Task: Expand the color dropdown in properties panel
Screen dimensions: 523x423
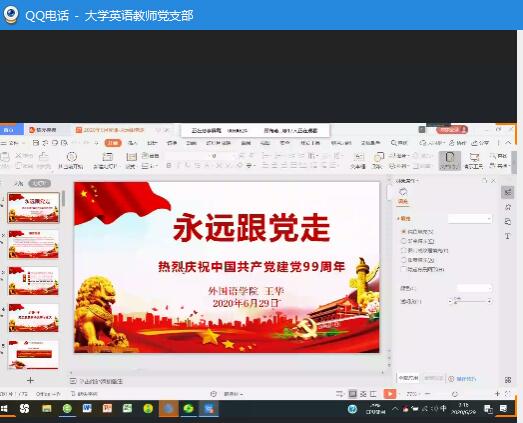Action: click(x=474, y=288)
